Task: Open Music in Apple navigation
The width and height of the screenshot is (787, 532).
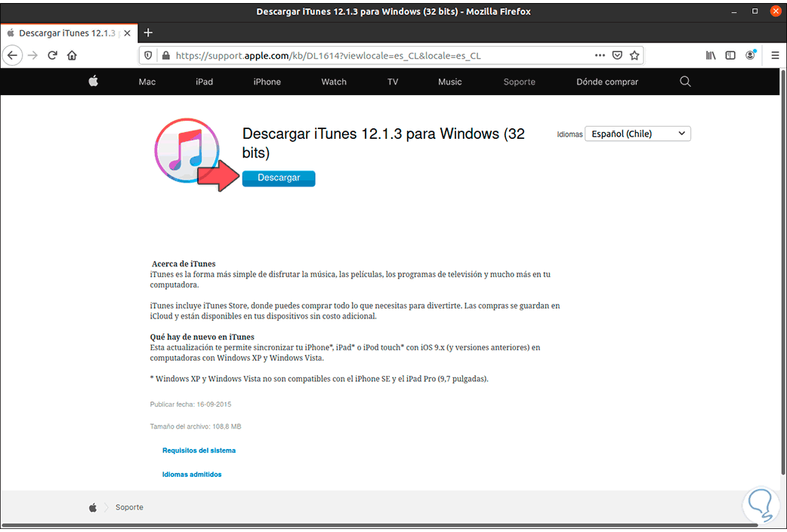Action: pos(449,81)
